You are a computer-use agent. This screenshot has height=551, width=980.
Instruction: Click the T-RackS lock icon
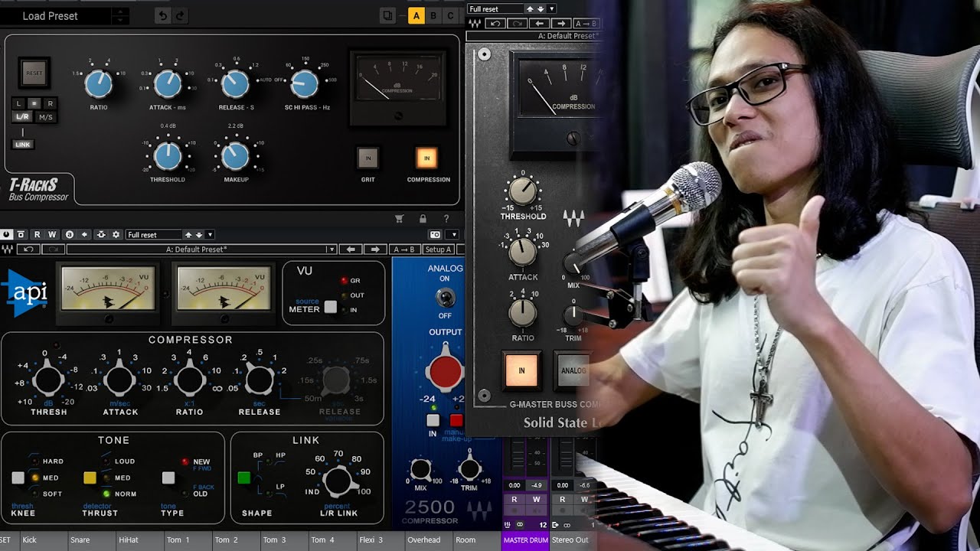click(423, 219)
